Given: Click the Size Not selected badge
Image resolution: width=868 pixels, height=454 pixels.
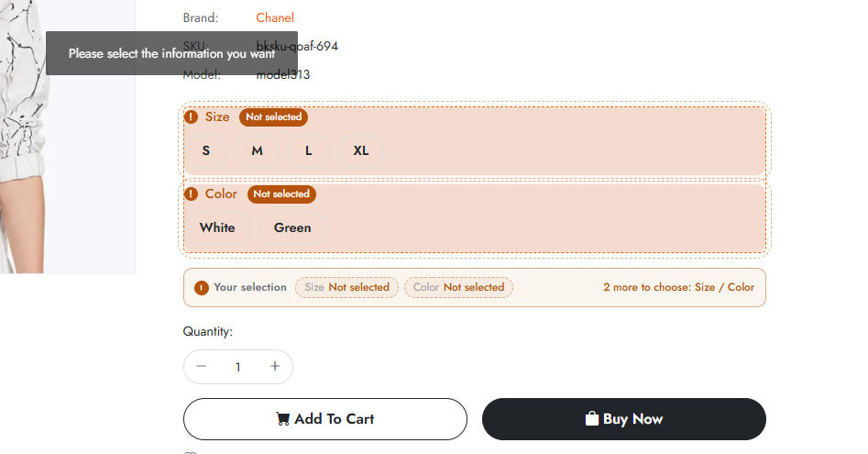Looking at the screenshot, I should (273, 116).
